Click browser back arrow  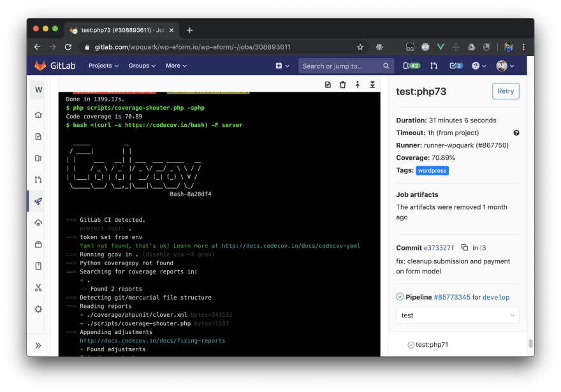[37, 47]
